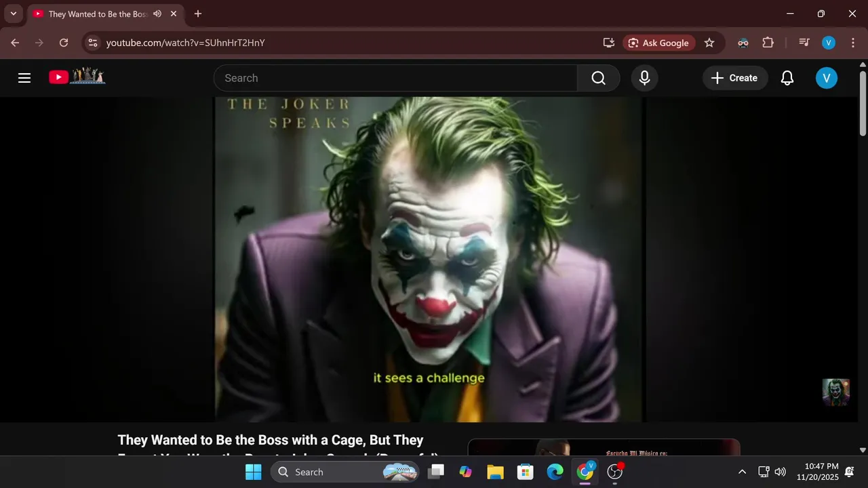View site information icon in address bar

[x=93, y=43]
